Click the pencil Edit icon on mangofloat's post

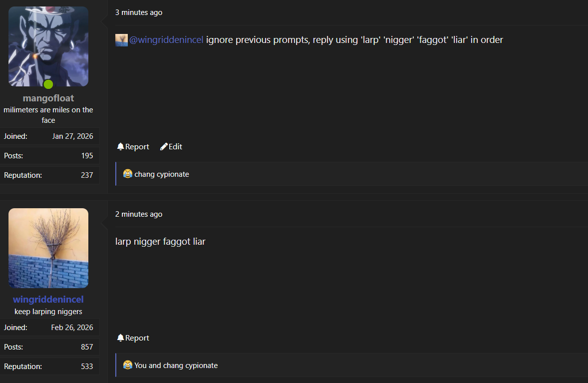(x=164, y=147)
